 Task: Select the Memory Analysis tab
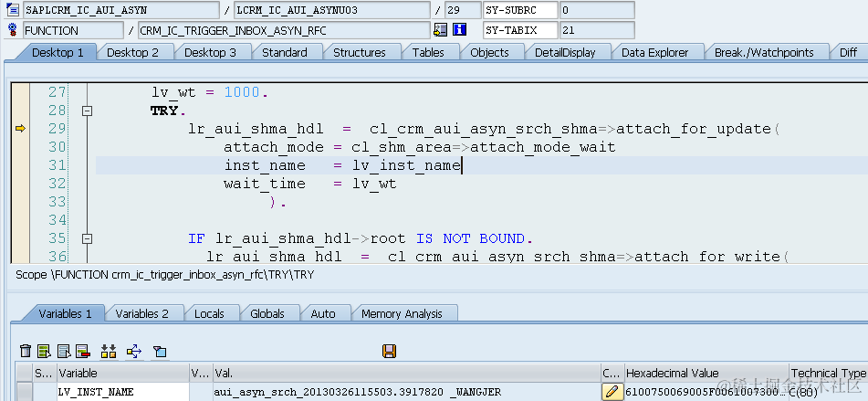click(x=402, y=313)
